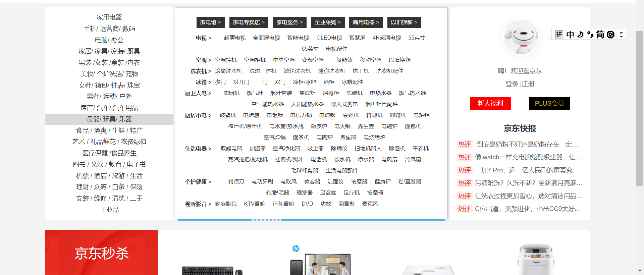Open the IME bar options dropdown arrow

tap(621, 34)
